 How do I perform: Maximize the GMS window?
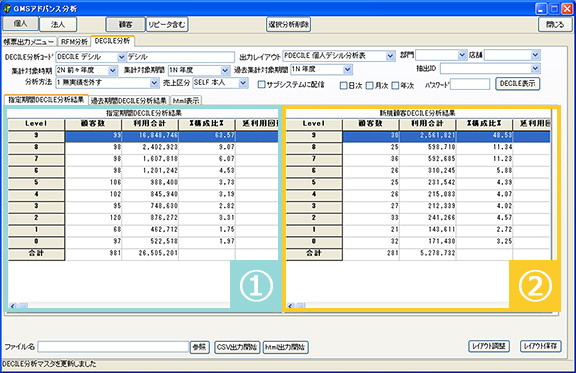[554, 9]
